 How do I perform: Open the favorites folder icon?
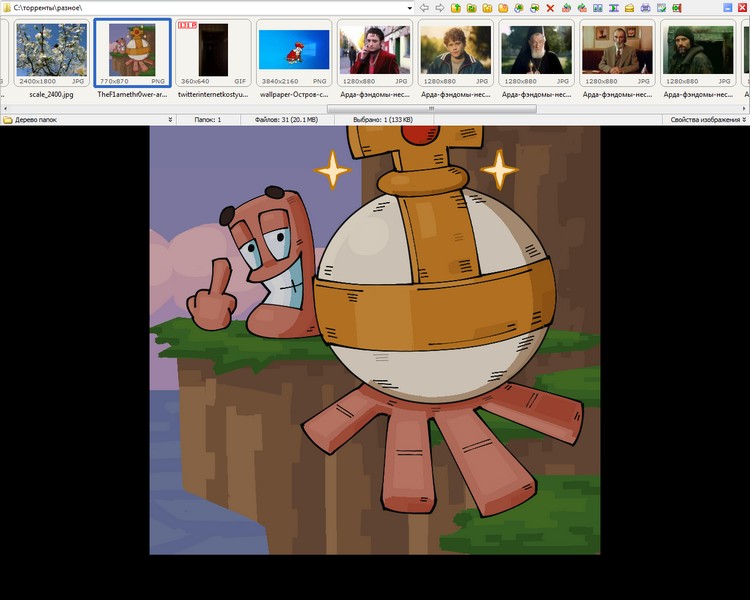503,8
